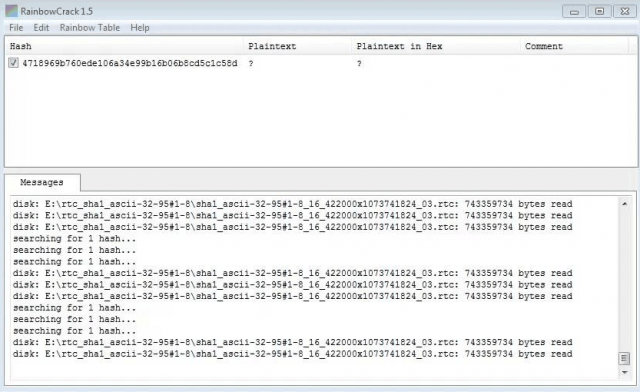Viewport: 640px width, 392px height.
Task: Click the last 'disk:' message line
Action: point(292,354)
